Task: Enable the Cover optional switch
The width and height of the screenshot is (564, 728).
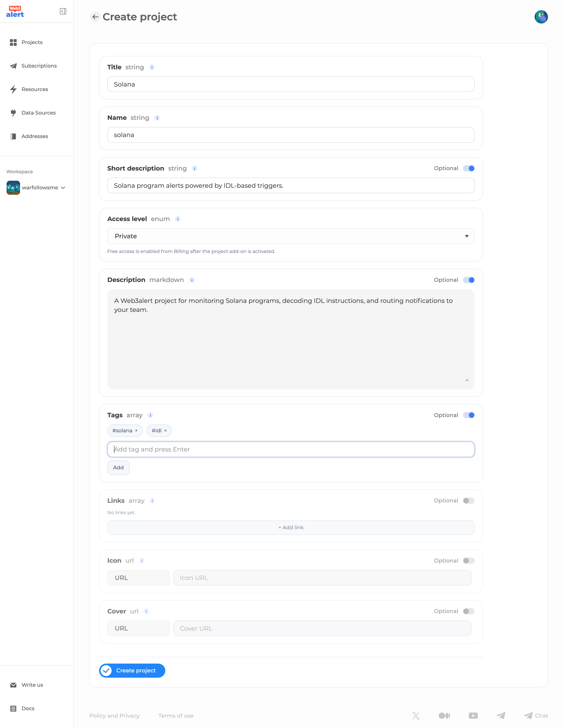Action: (469, 611)
